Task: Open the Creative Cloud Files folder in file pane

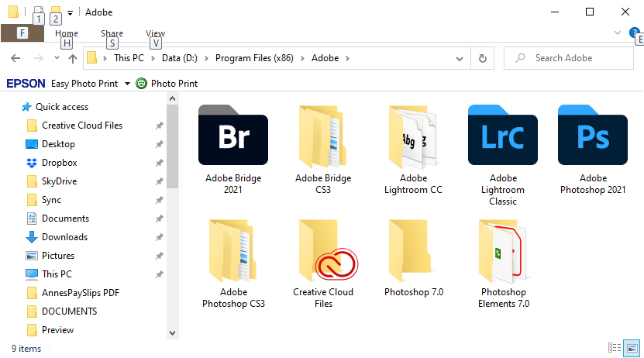Action: click(x=323, y=263)
